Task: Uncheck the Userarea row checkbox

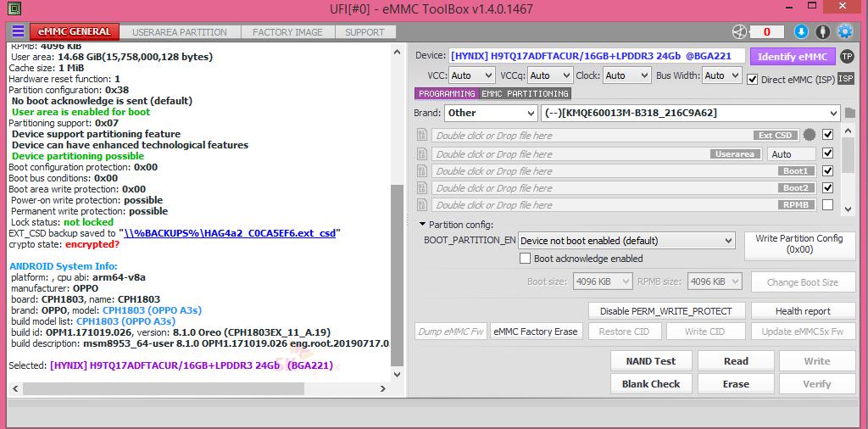Action: [x=827, y=153]
